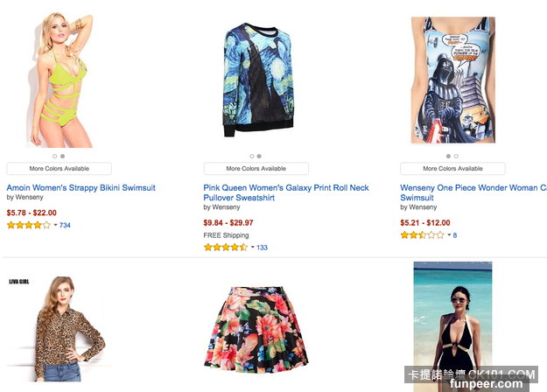
Task: Expand rating breakdown arrow beside 133 reviews
Action: click(253, 248)
